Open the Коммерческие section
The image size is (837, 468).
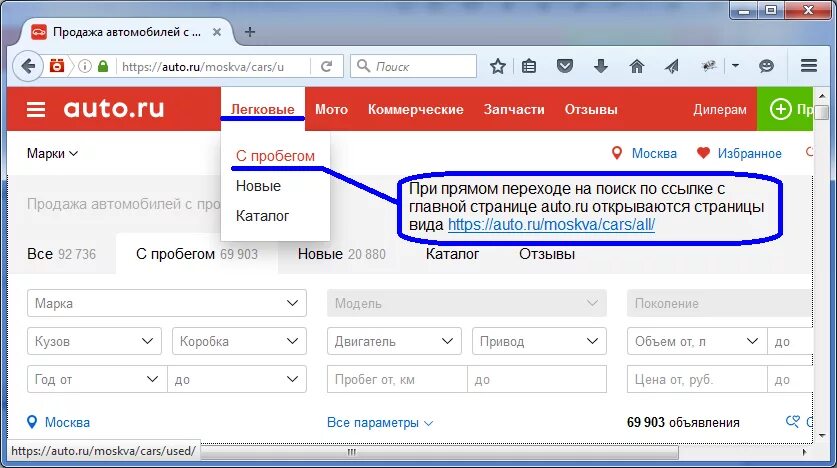(415, 109)
